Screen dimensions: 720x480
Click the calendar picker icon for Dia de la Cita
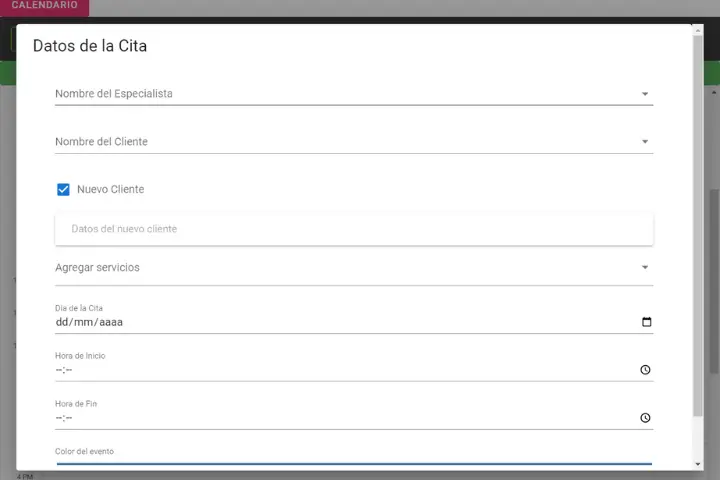pyautogui.click(x=646, y=322)
